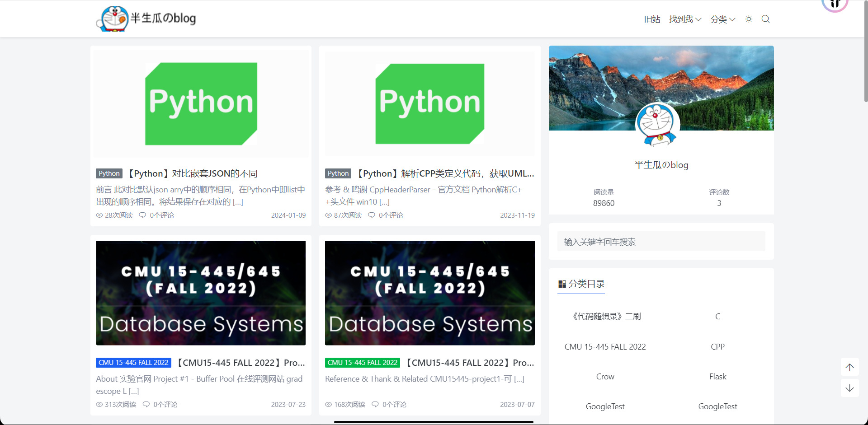Image resolution: width=868 pixels, height=425 pixels.
Task: Open the left-column GoogleTest category
Action: (605, 406)
